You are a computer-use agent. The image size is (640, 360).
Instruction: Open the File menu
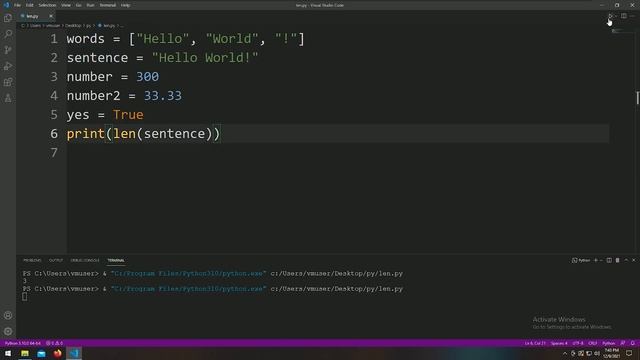coord(17,5)
